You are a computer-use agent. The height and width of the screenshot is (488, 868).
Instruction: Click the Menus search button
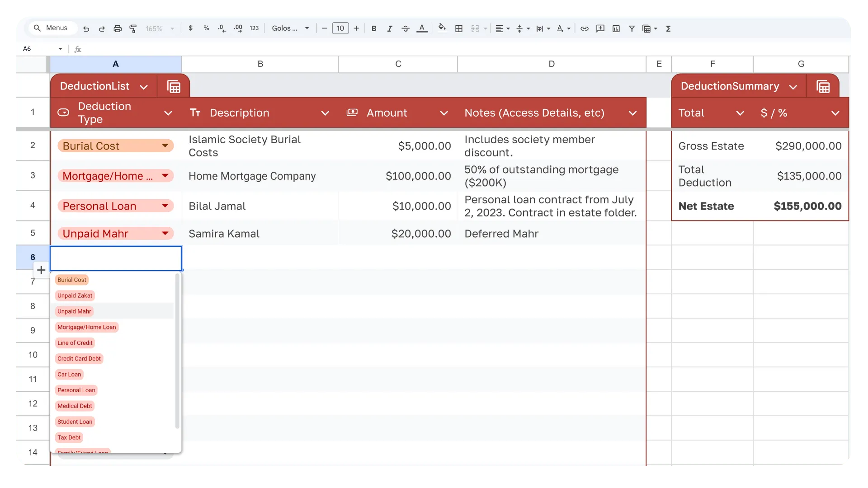click(51, 28)
